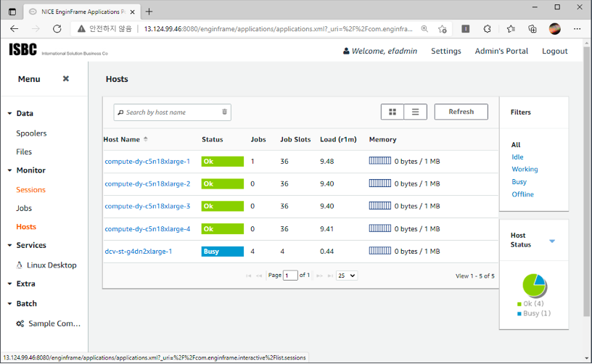Open Files from the menu
The height and width of the screenshot is (364, 592).
[24, 152]
